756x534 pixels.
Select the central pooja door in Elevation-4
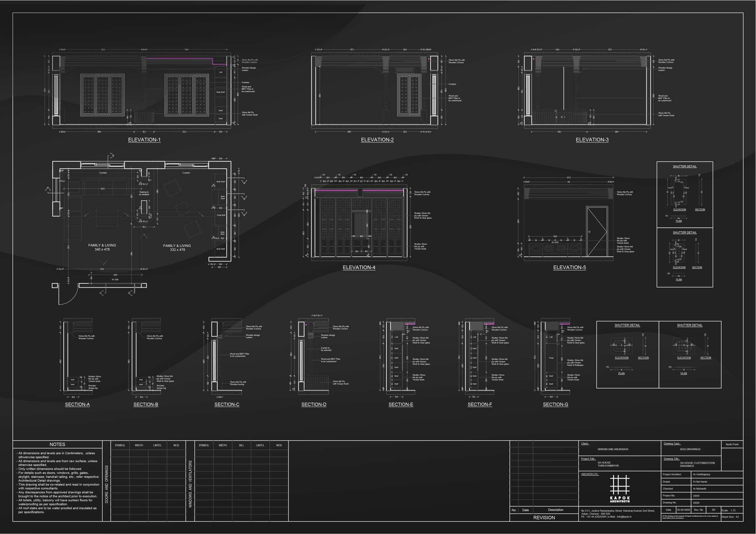click(361, 224)
